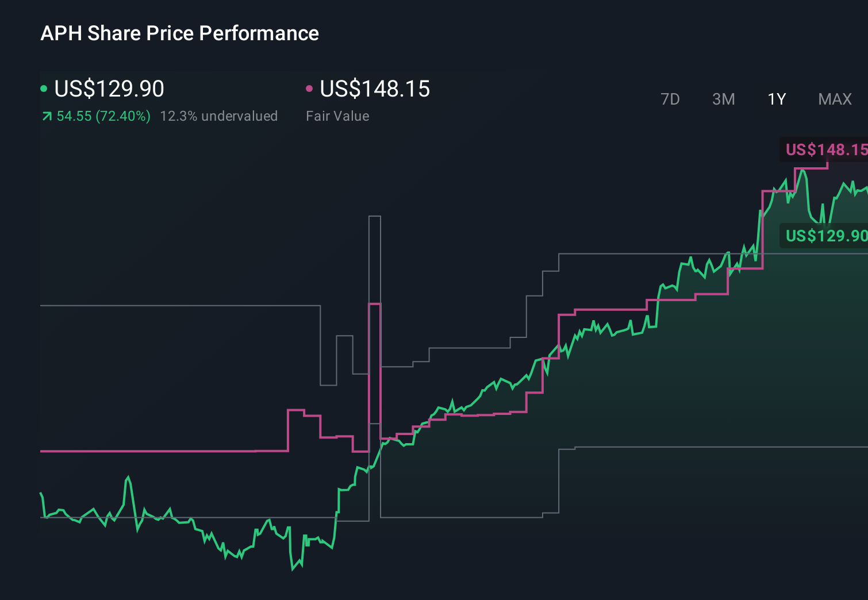
Task: Click the top of the tall gray spike
Action: 374,217
